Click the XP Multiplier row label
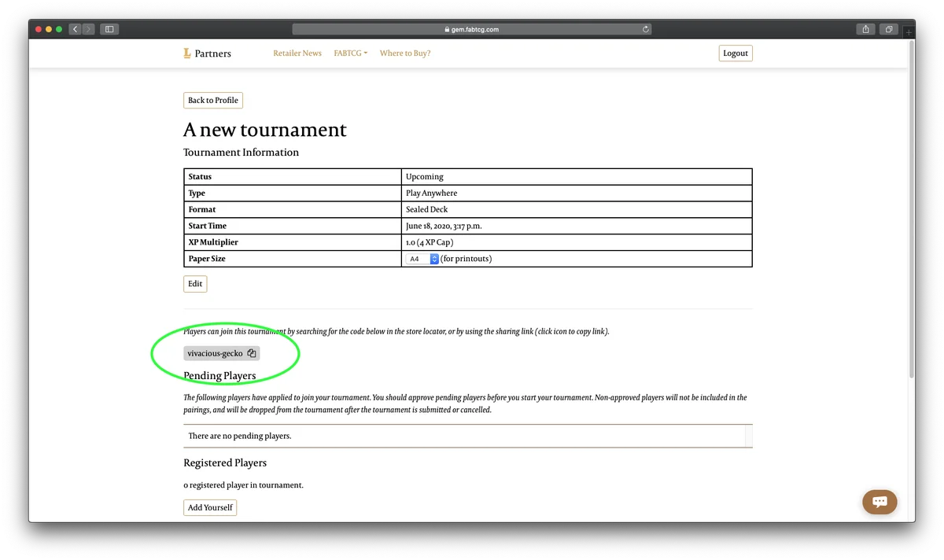The image size is (944, 560). pos(213,243)
